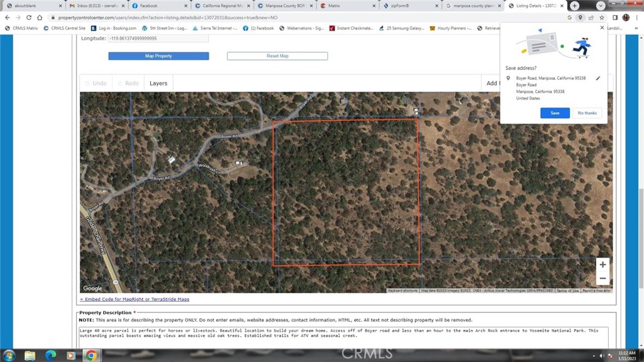Open the Log in - Booking.com bookmark
Viewport: 644px width, 362px height.
114,28
